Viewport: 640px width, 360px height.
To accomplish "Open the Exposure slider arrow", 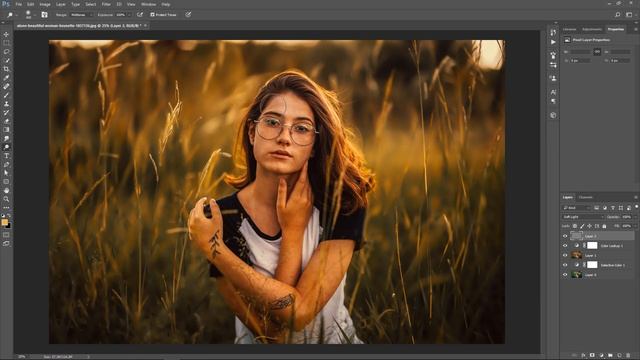I will pos(129,15).
